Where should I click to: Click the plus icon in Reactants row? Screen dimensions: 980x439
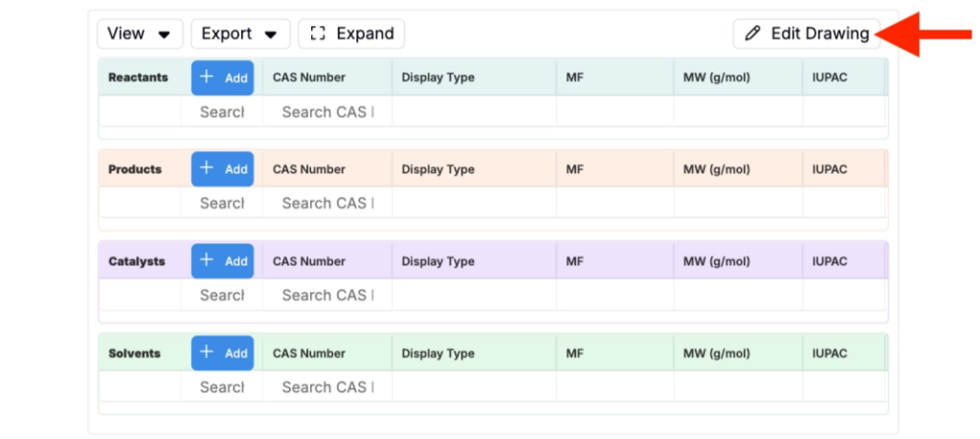207,77
